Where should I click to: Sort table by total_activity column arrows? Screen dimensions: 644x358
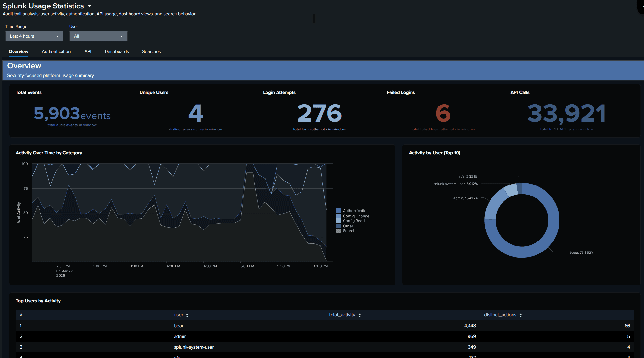tap(360, 315)
